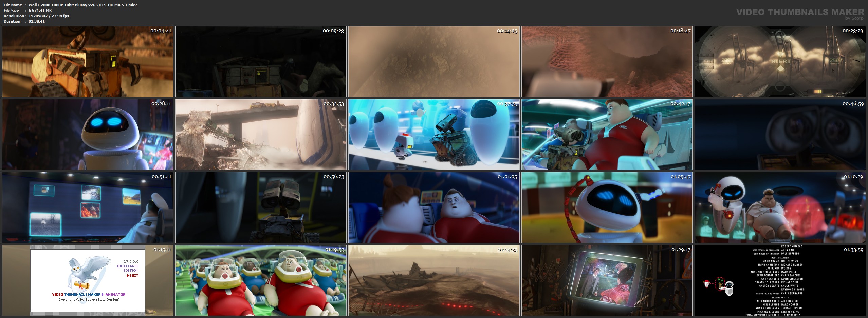
Task: Select the thumbnail at 00:37:35 with EVE pods
Action: [x=434, y=135]
